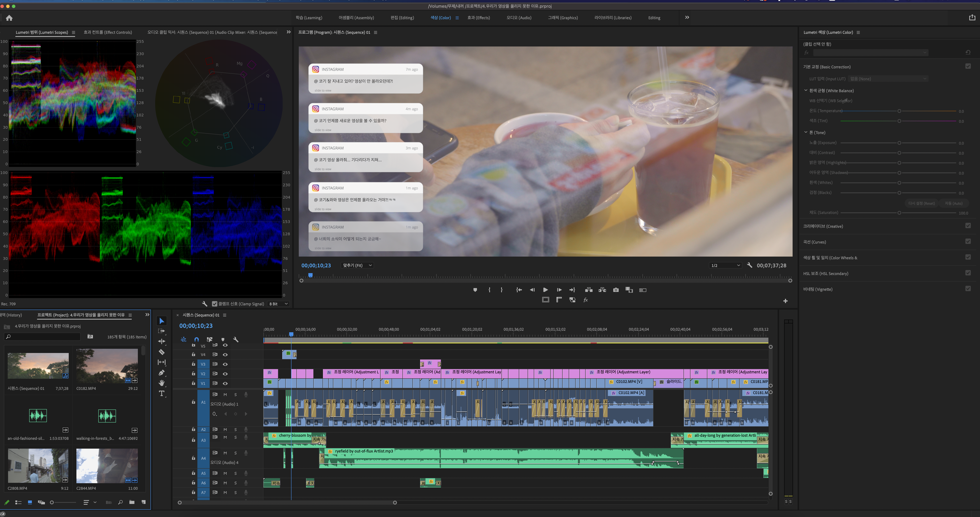980x517 pixels.
Task: Switch to Learning workspace
Action: coord(309,17)
